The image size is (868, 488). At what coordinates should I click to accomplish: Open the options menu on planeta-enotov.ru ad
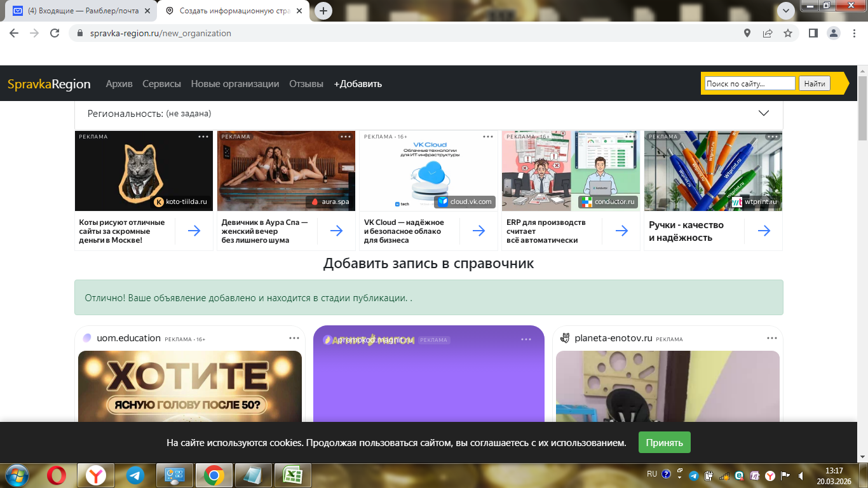pos(772,339)
